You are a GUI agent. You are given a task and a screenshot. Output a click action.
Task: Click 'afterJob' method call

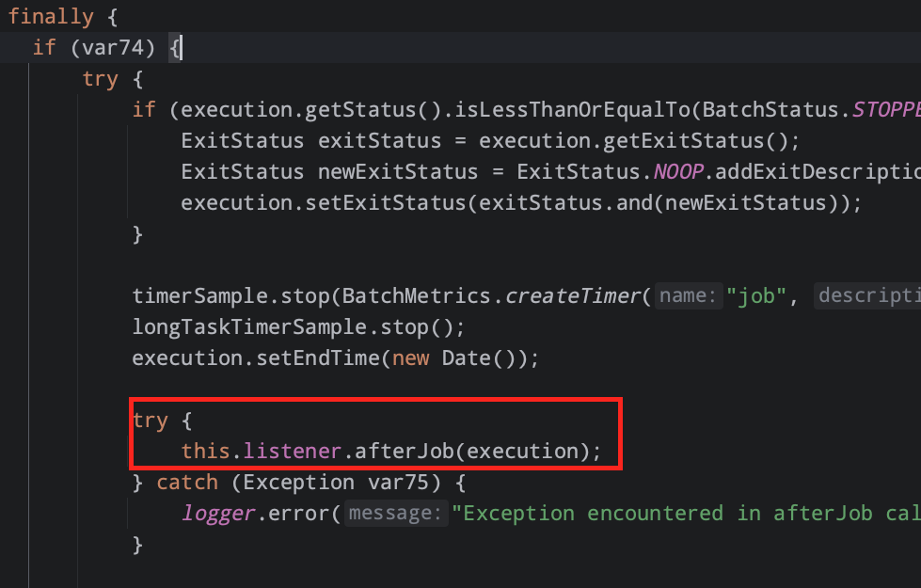click(405, 452)
